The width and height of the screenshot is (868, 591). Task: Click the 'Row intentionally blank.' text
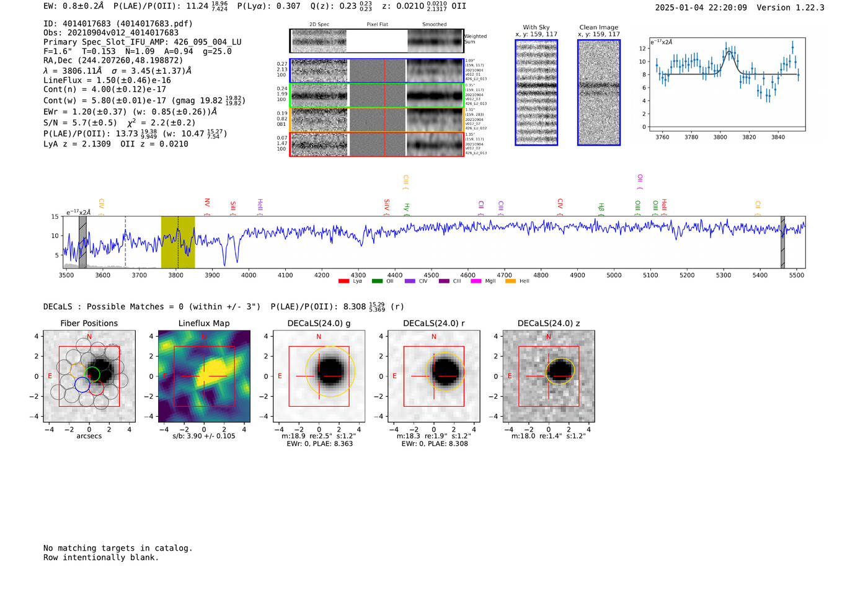tap(101, 558)
